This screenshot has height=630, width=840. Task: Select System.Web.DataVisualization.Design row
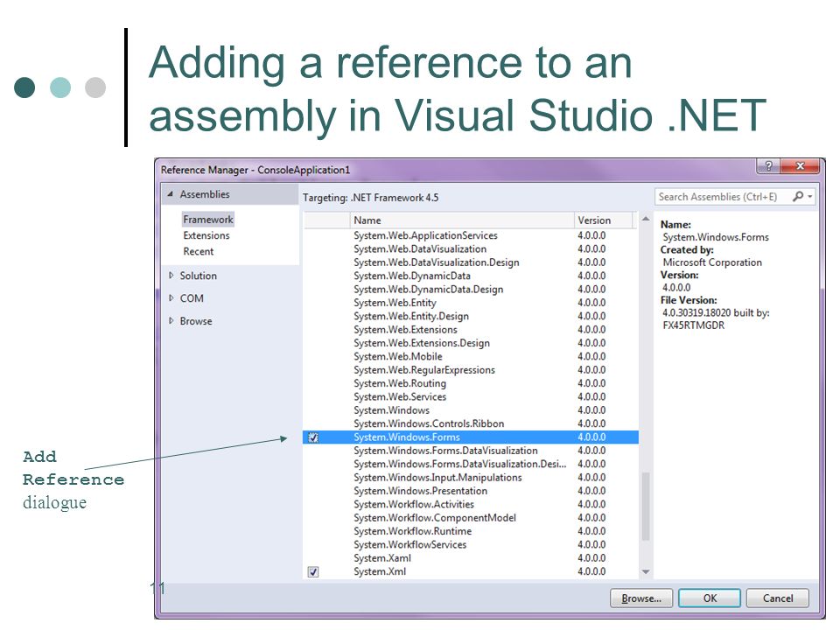(471, 262)
